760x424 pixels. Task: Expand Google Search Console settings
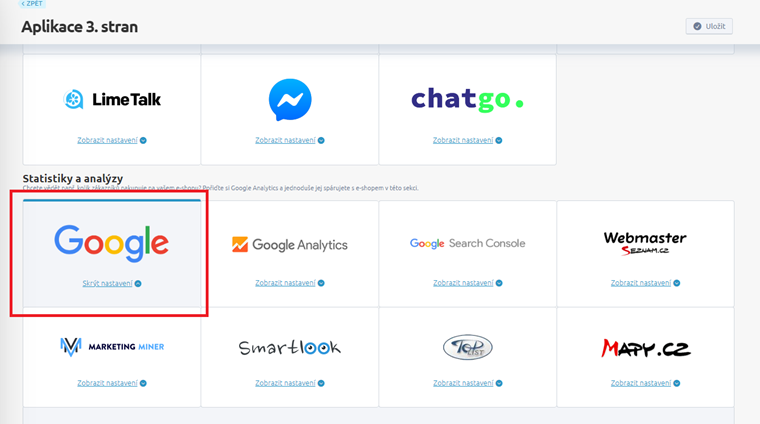(x=463, y=283)
